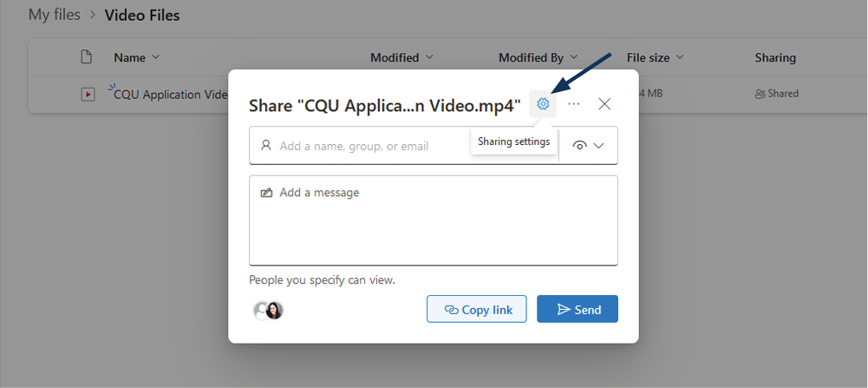Viewport: 868px width, 388px height.
Task: Navigate to My files breadcrumb
Action: coord(55,15)
